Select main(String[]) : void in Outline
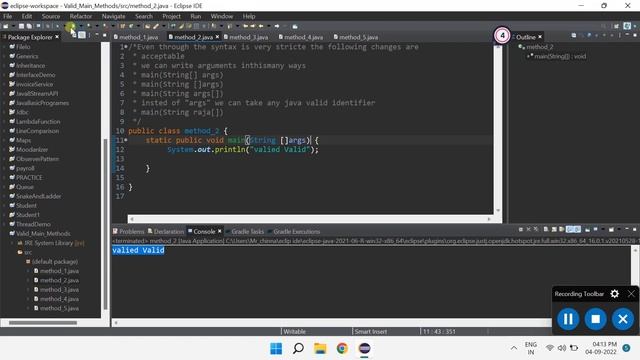Image resolution: width=640 pixels, height=360 pixels. (x=560, y=56)
